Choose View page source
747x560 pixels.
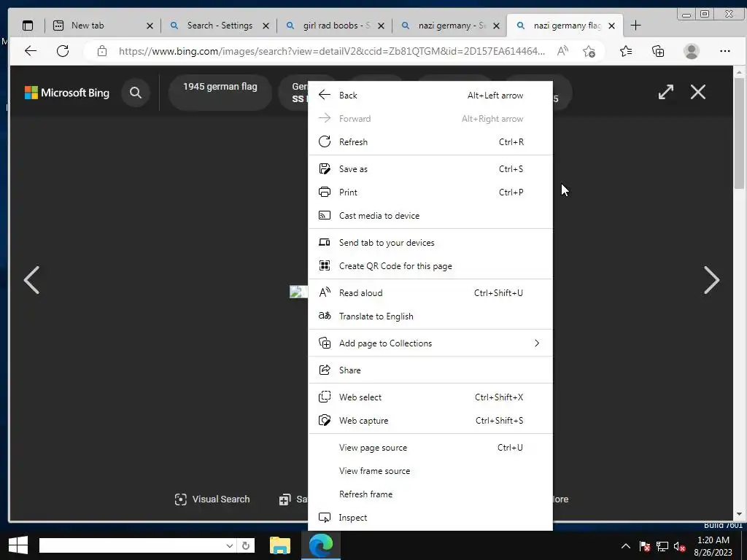coord(430,448)
